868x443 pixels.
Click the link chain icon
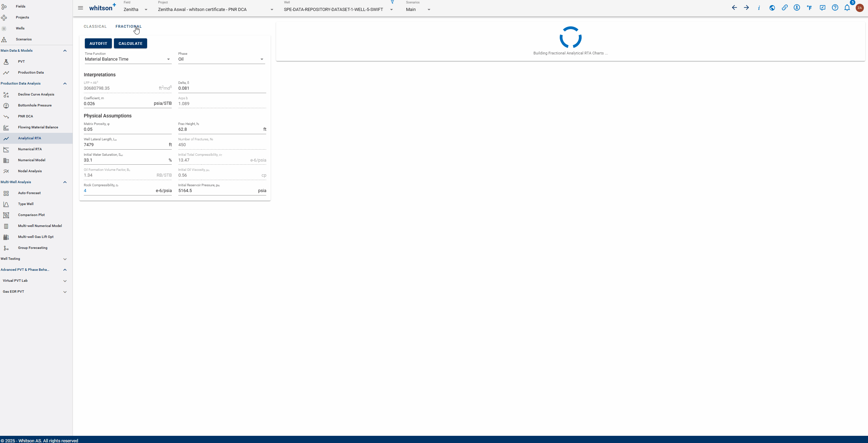[785, 8]
